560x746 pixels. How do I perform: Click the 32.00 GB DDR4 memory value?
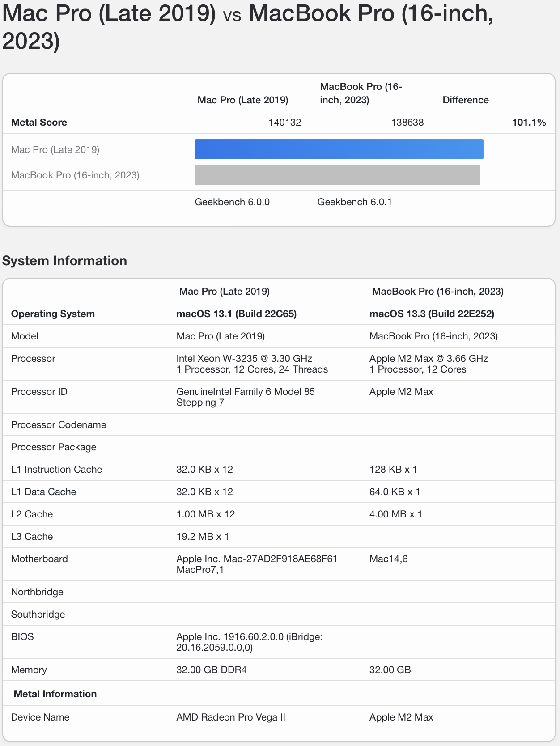tap(211, 670)
